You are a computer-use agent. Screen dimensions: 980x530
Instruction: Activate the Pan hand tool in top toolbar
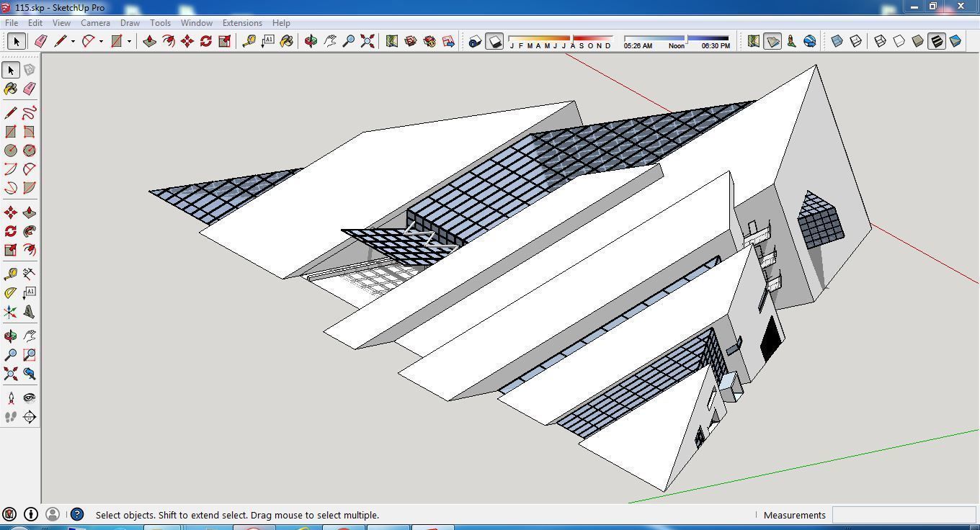[329, 41]
